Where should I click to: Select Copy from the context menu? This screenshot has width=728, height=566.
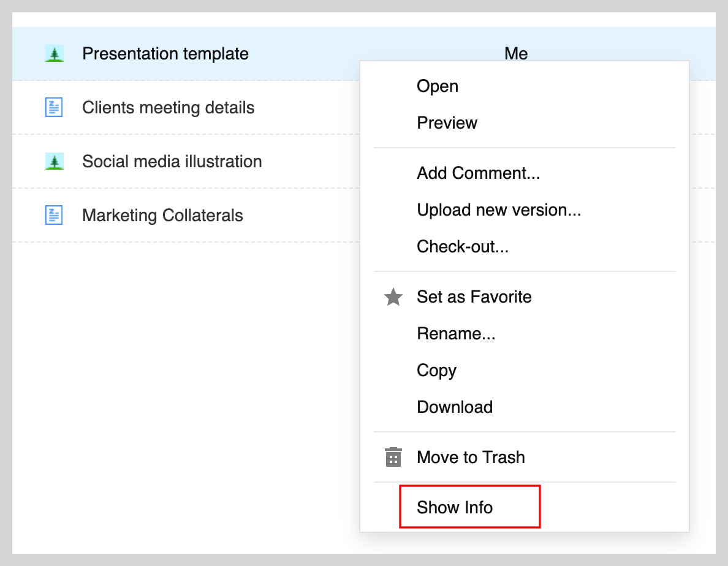click(x=436, y=371)
